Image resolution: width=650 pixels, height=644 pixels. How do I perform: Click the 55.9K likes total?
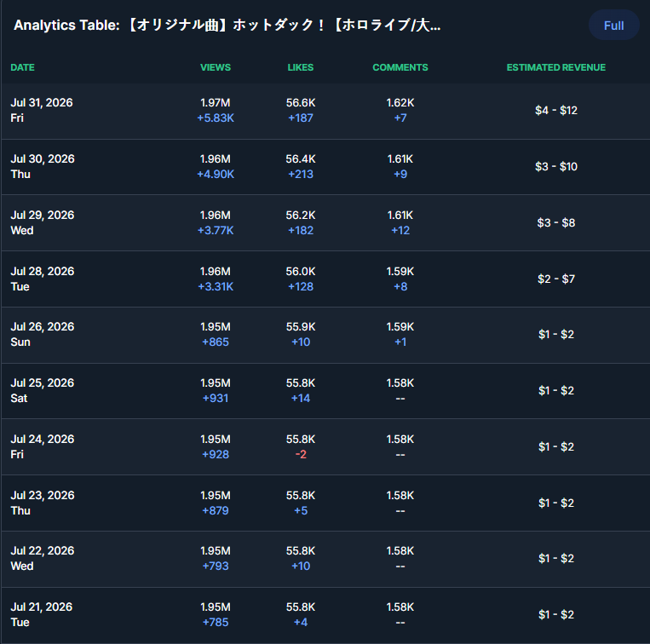pyautogui.click(x=301, y=327)
